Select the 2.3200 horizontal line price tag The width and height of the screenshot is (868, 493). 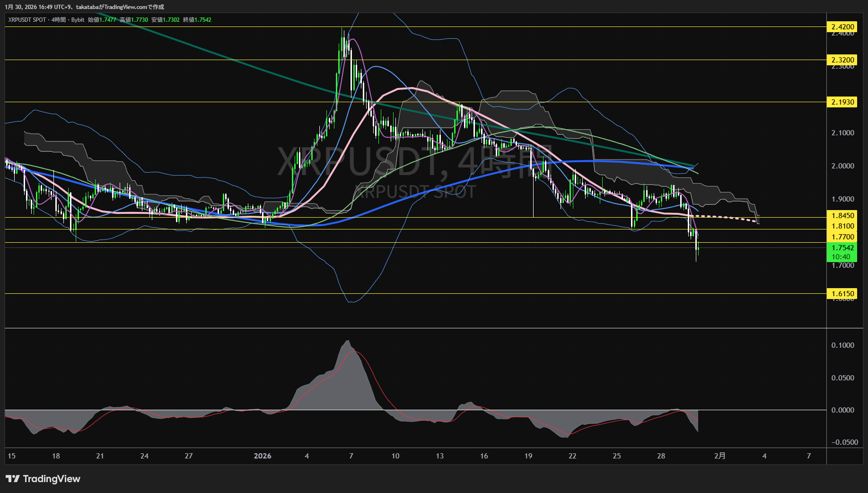pyautogui.click(x=842, y=60)
